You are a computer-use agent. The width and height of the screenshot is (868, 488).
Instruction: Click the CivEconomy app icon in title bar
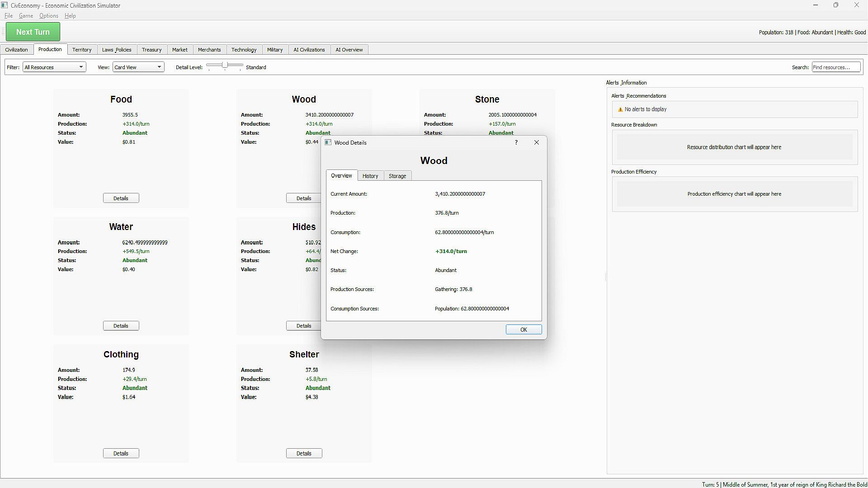click(5, 5)
